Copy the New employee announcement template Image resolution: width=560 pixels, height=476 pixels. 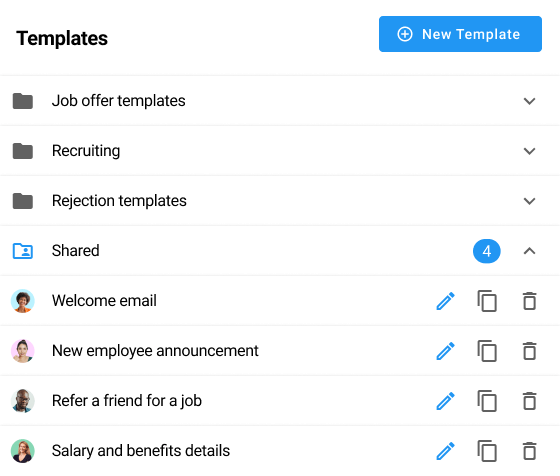click(487, 351)
